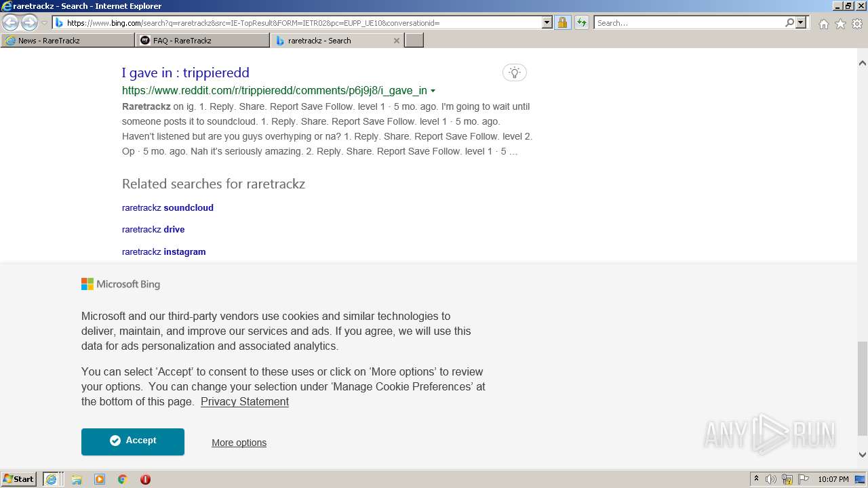
Task: Open Windows Media Player taskbar icon
Action: coord(100,479)
